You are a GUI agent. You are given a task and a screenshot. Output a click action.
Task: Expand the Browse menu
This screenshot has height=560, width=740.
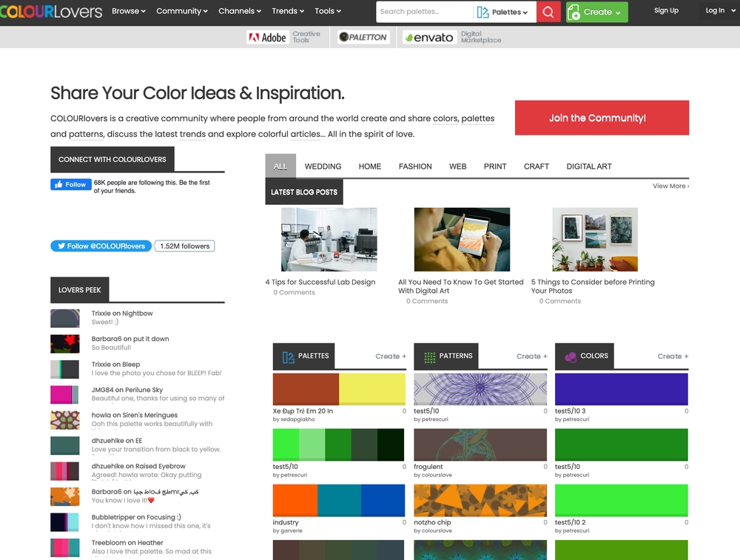point(128,11)
